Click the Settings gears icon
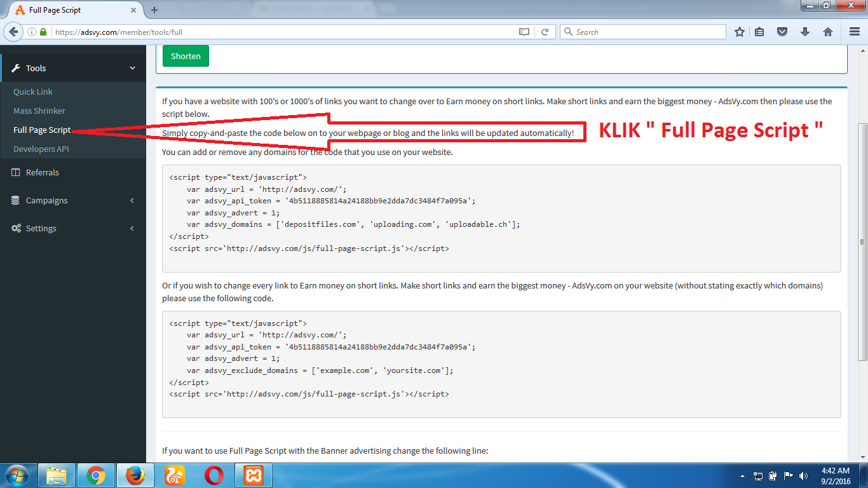The image size is (868, 488). (x=17, y=228)
